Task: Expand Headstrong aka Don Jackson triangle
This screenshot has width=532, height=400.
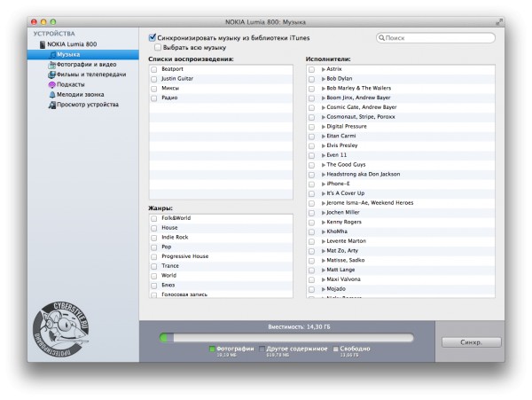Action: coord(324,175)
